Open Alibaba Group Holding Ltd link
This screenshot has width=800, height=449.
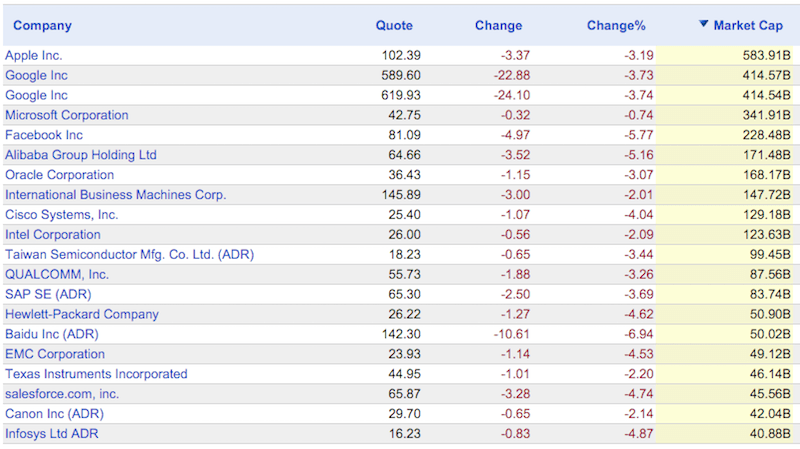point(81,155)
